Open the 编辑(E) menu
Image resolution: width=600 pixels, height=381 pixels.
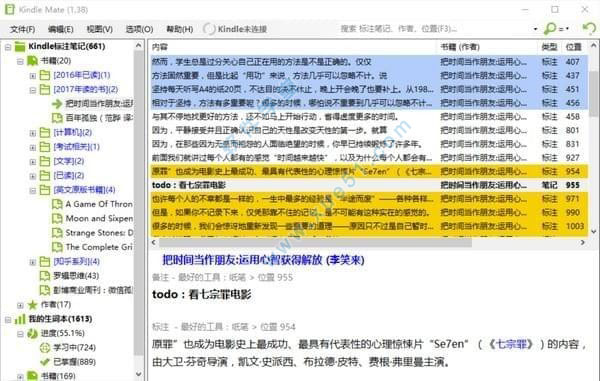click(60, 29)
